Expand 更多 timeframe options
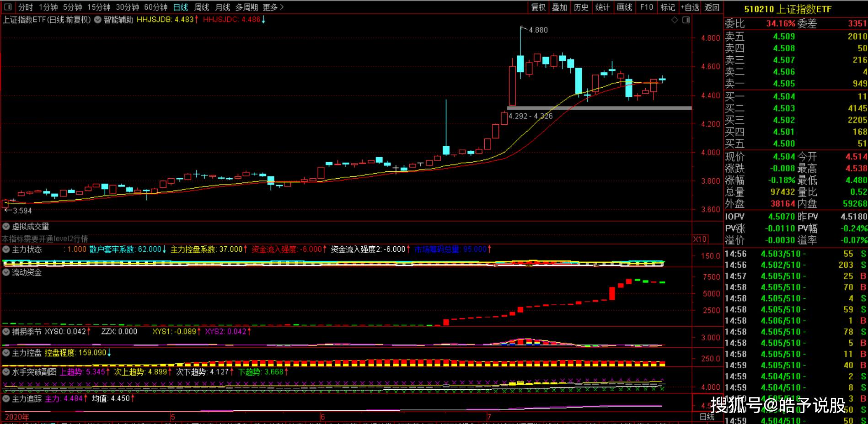Screen dimensions: 868x424 [x=273, y=7]
